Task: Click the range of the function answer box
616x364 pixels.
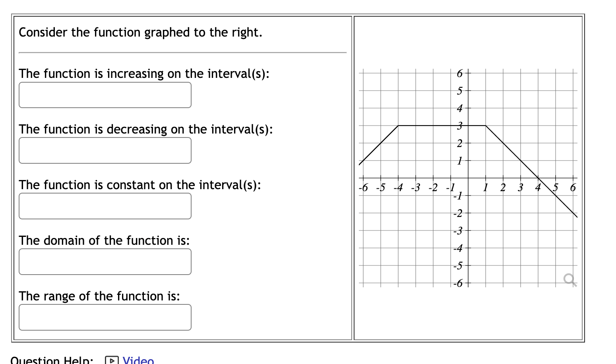Action: click(105, 318)
